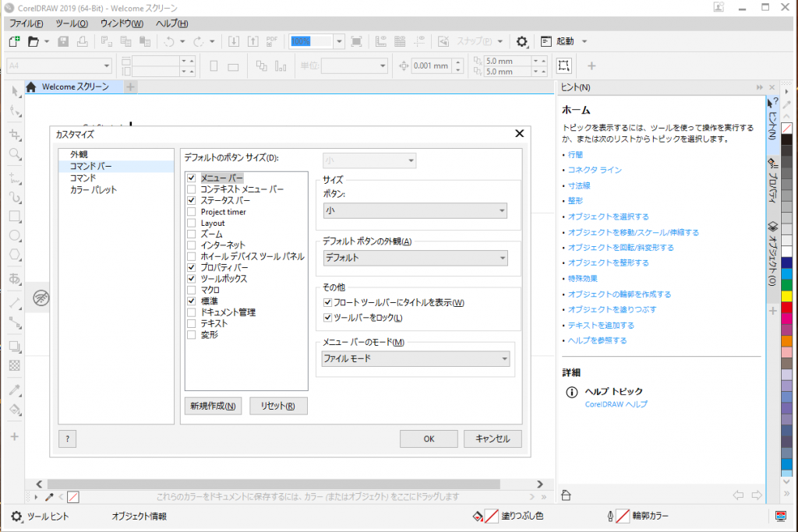This screenshot has height=532, width=798.
Task: Pick the green swatch in color palette
Action: (x=786, y=285)
